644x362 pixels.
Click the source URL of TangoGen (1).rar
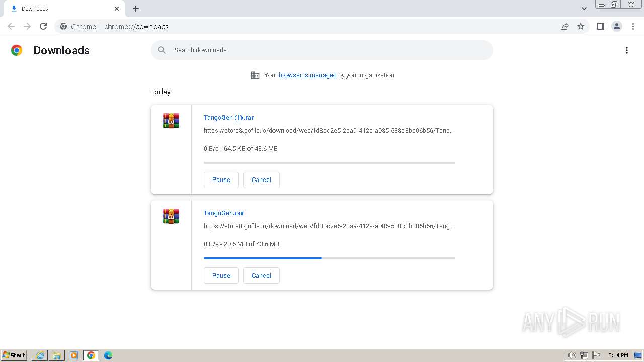pos(329,131)
